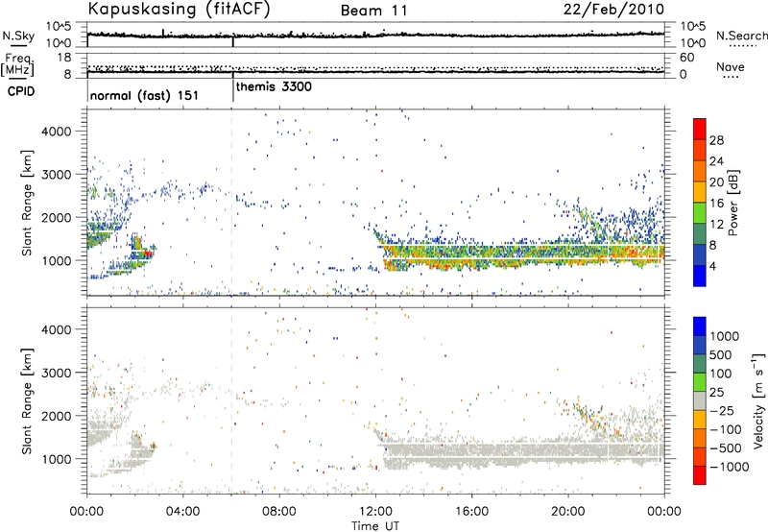Screen dimensions: 768x532
Task: Click the gray -25 to 25 velocity swatch
Action: pyautogui.click(x=700, y=400)
